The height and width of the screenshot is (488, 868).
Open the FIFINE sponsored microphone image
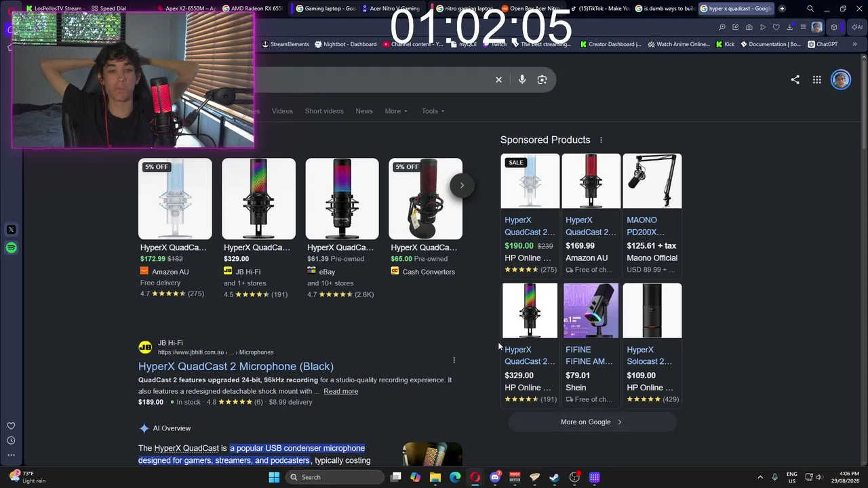[591, 310]
